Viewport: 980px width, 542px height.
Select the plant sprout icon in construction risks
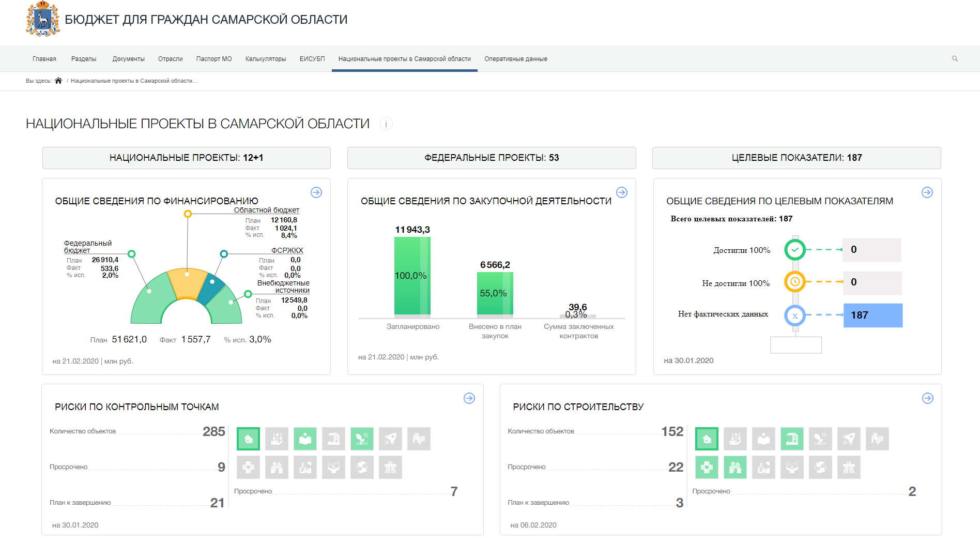tap(820, 439)
